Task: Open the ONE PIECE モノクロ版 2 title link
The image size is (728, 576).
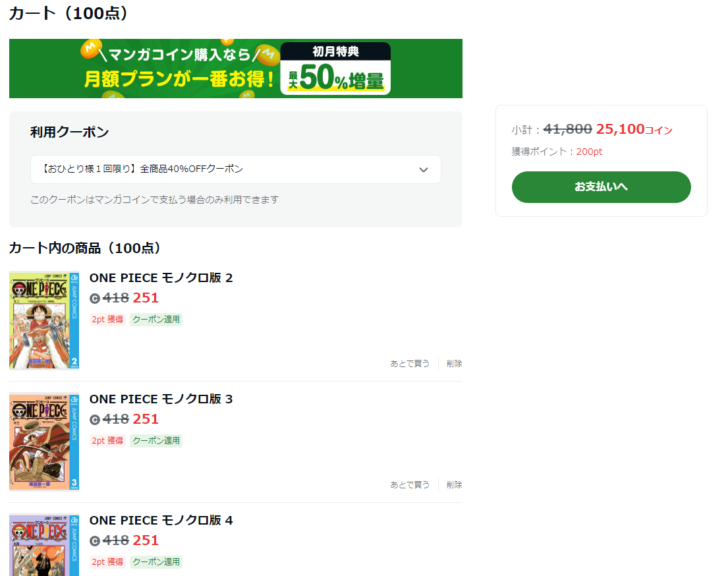Action: click(161, 277)
